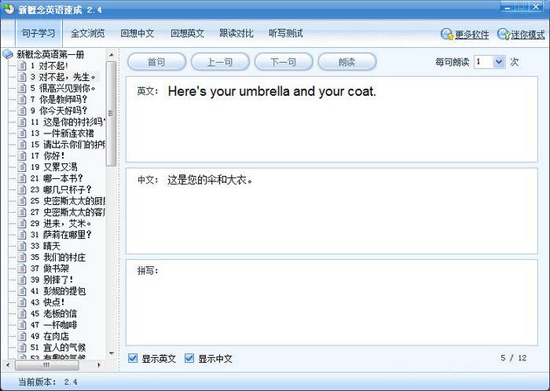Click the book icon beside 新概念英语第一册
This screenshot has height=391, width=550.
coord(8,54)
